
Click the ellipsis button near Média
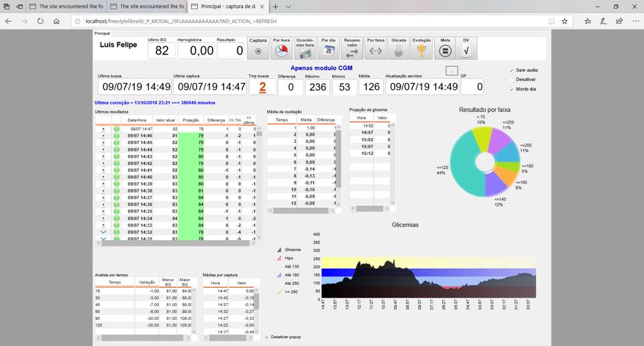tap(451, 70)
